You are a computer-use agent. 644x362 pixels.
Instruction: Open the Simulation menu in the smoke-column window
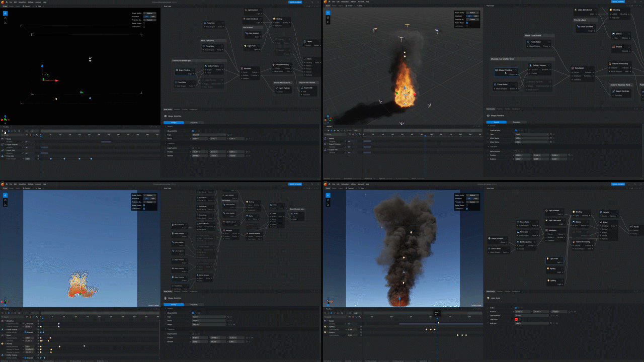[x=344, y=184]
